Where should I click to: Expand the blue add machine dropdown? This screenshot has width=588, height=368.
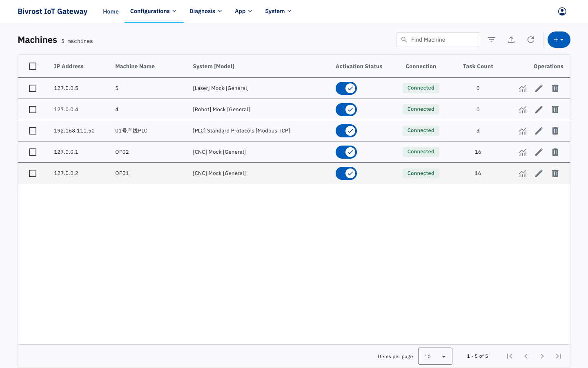(x=559, y=40)
